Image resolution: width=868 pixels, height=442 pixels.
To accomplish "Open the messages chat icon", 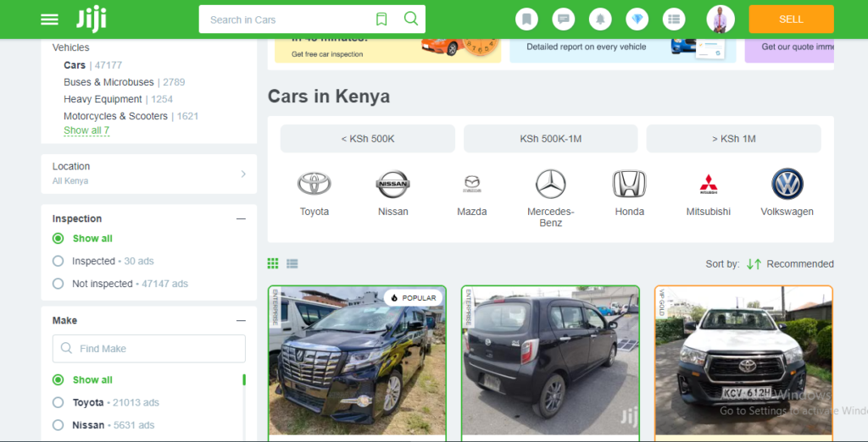I will 564,19.
